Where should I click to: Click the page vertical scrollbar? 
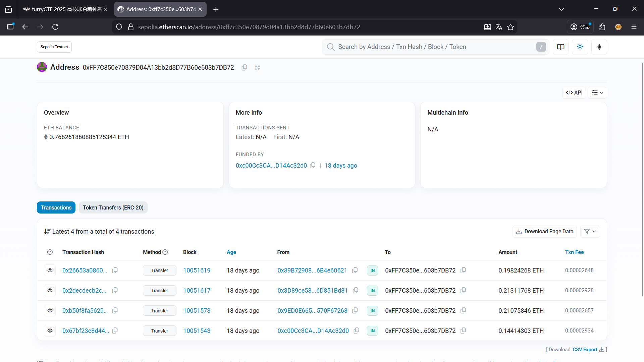pyautogui.click(x=642, y=178)
